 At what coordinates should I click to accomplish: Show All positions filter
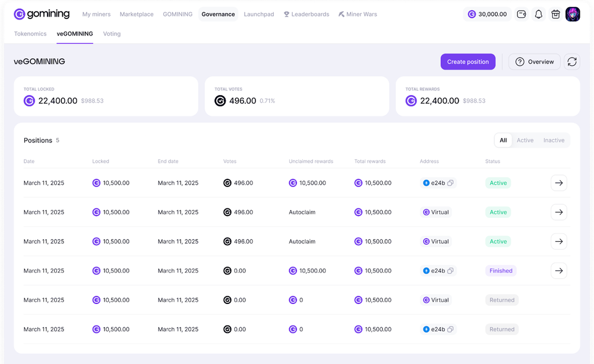tap(503, 141)
